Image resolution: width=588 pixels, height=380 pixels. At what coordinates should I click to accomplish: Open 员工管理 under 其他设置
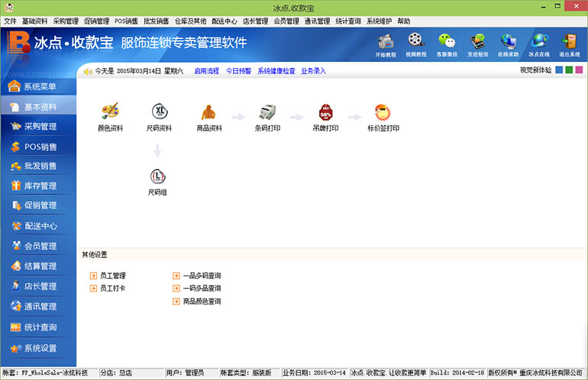pyautogui.click(x=108, y=275)
